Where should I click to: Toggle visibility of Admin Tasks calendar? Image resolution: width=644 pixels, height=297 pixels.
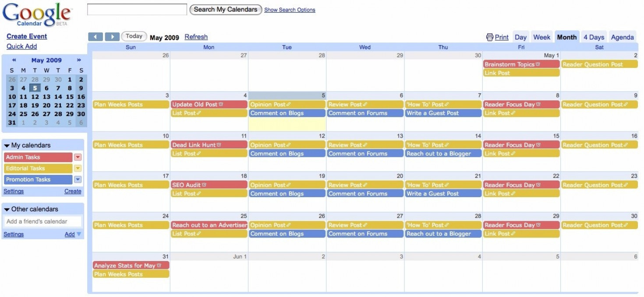point(38,157)
